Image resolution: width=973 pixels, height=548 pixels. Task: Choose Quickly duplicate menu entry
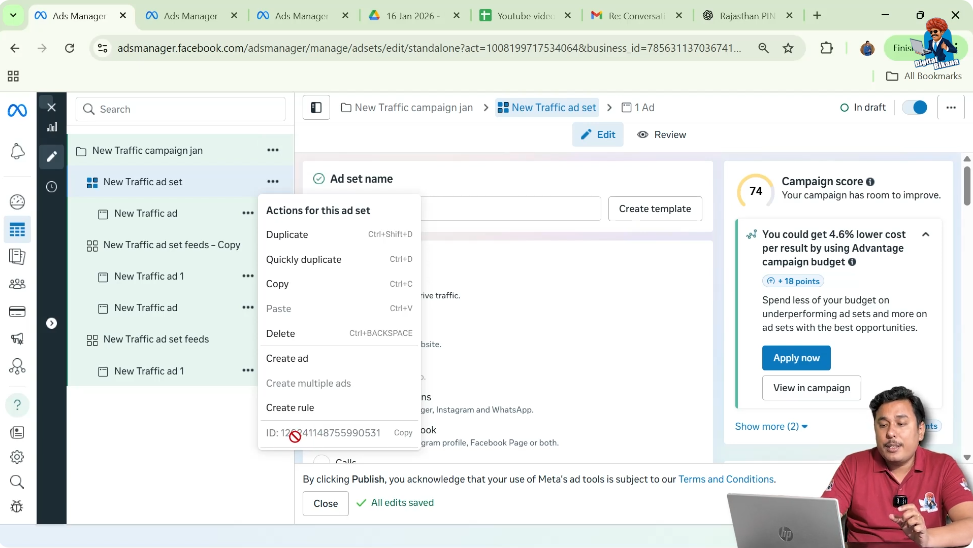(x=339, y=259)
